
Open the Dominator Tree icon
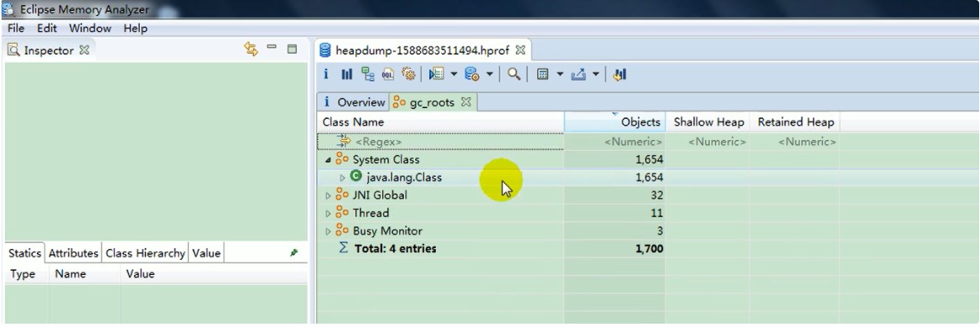pos(368,75)
